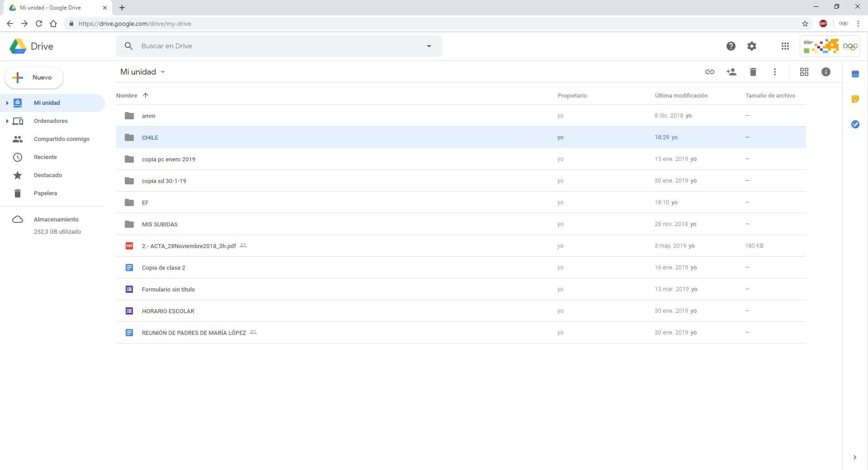
Task: Open the Papelera section
Action: [45, 193]
